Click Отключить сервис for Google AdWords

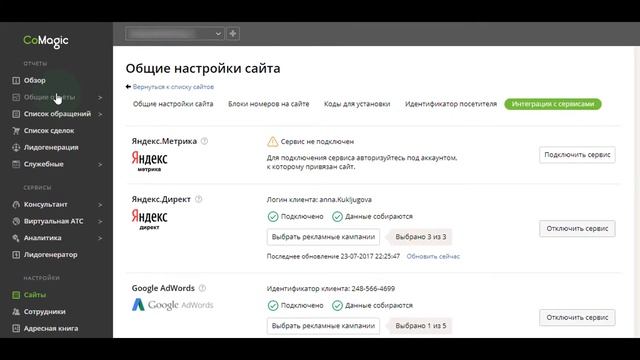tap(577, 318)
